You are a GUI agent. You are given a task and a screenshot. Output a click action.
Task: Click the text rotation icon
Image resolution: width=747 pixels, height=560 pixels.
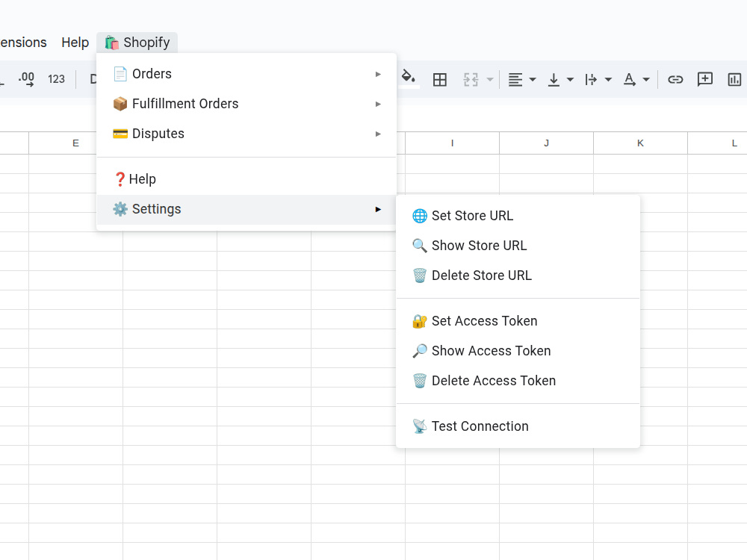pos(629,80)
